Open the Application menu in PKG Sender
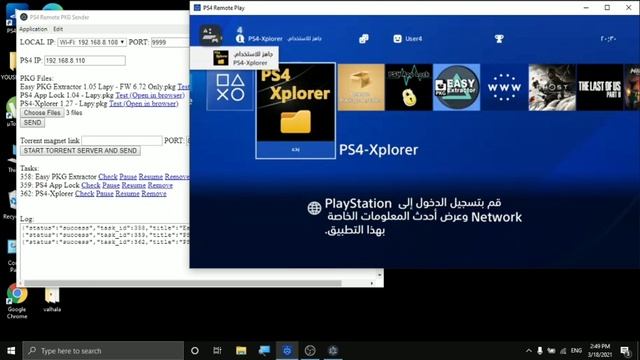Screen dimensions: 640x360 pyautogui.click(x=33, y=29)
